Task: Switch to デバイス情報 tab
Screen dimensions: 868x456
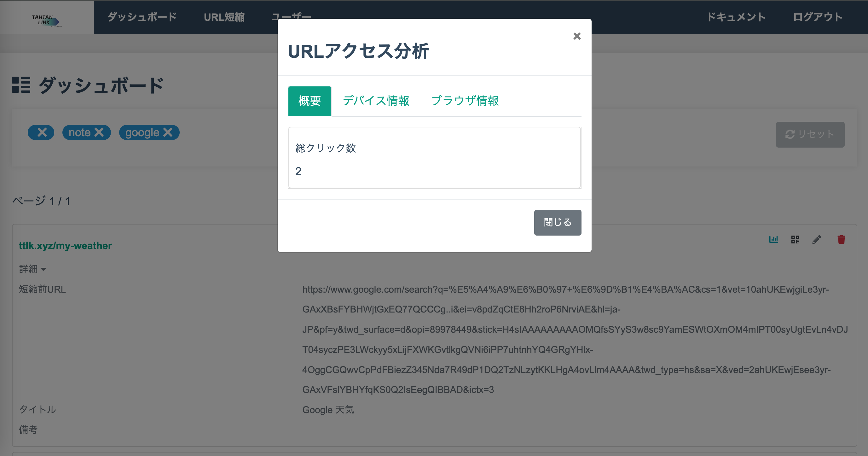Action: click(x=376, y=101)
